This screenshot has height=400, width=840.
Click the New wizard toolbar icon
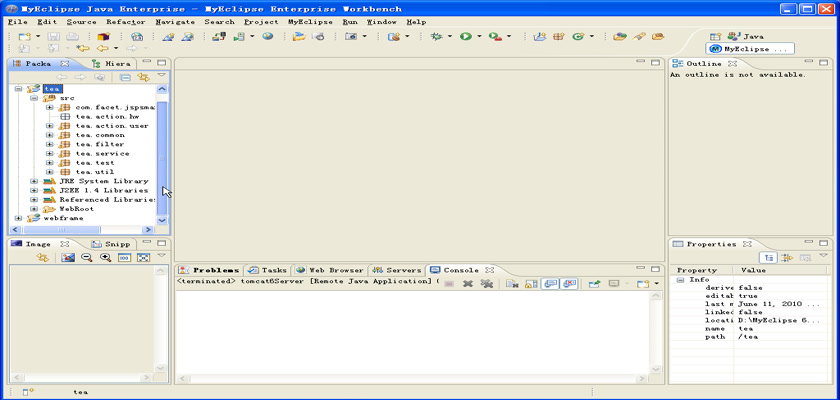point(25,36)
